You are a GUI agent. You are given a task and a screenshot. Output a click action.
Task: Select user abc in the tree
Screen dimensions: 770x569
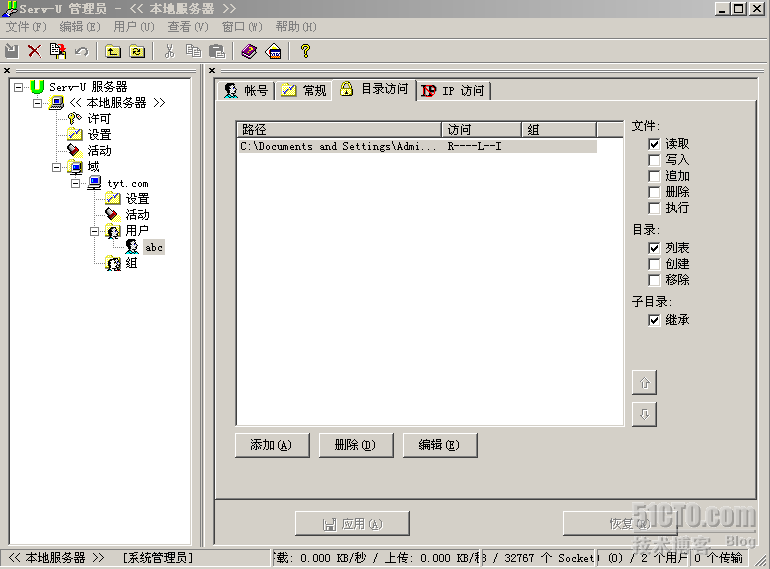(x=154, y=247)
